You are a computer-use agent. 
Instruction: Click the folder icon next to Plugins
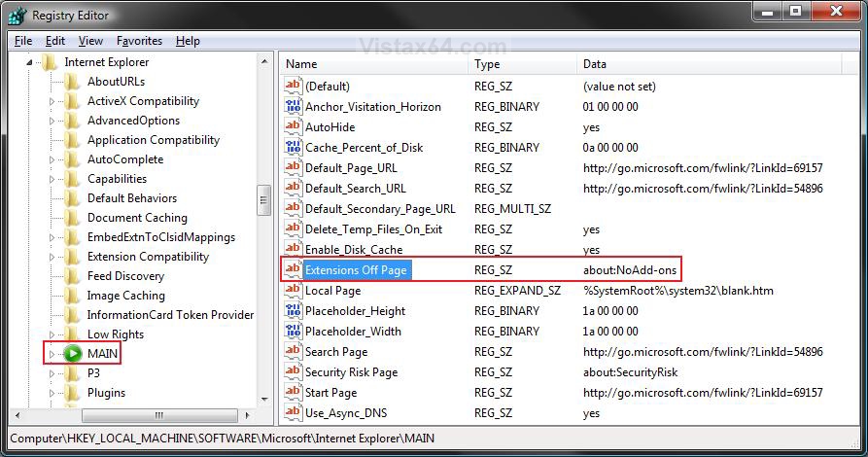click(73, 393)
